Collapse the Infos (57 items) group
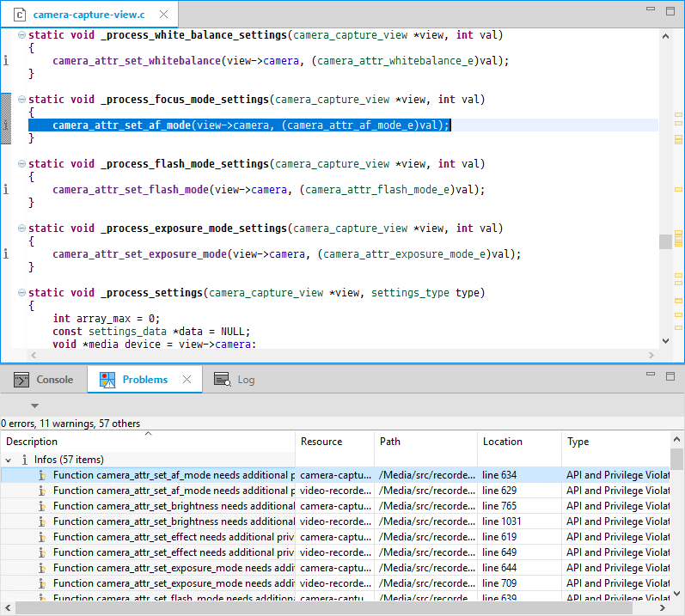Screen dimensions: 685x616 point(9,460)
